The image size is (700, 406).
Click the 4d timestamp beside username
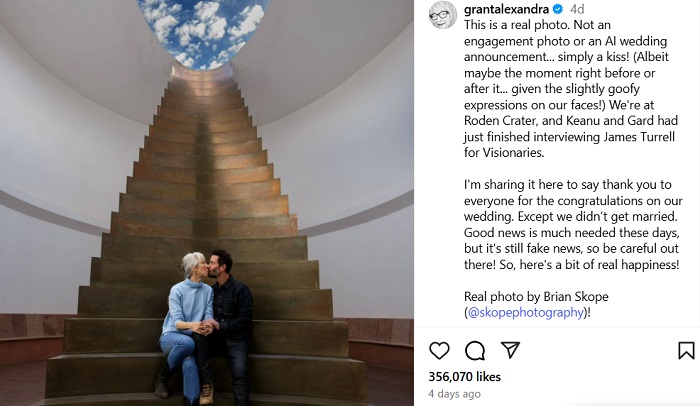tap(577, 10)
